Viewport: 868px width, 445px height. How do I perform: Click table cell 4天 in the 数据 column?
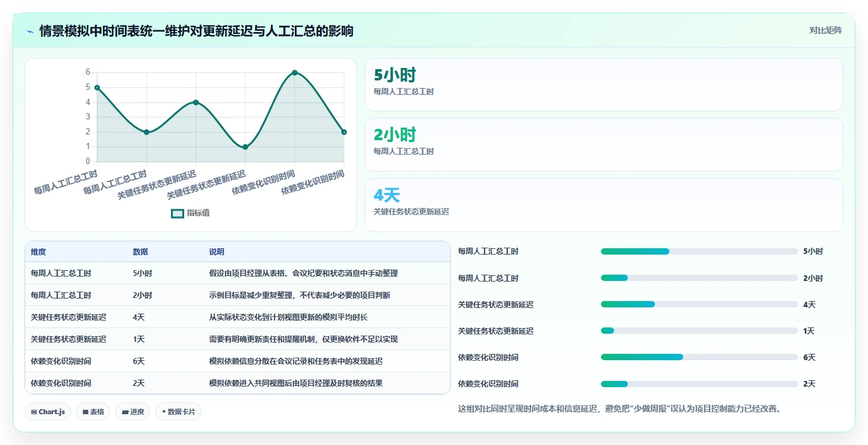(139, 317)
